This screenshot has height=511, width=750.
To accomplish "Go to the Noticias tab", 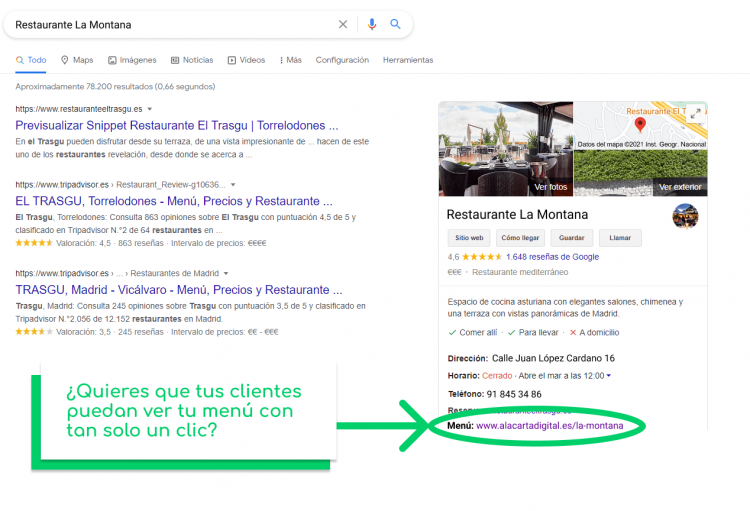I will 192,60.
